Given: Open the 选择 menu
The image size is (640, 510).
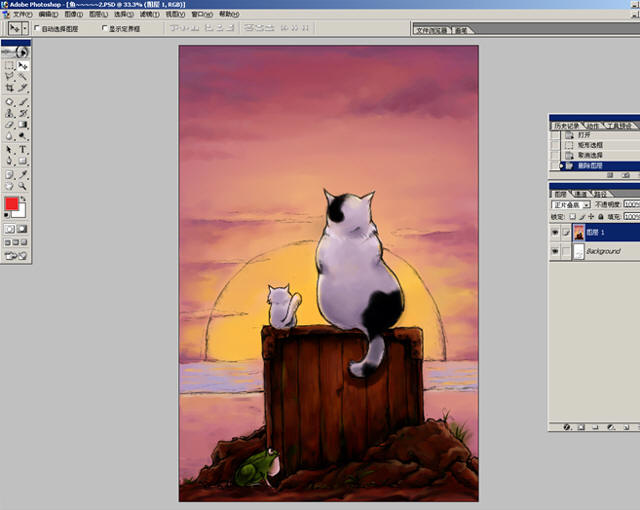Looking at the screenshot, I should point(124,14).
